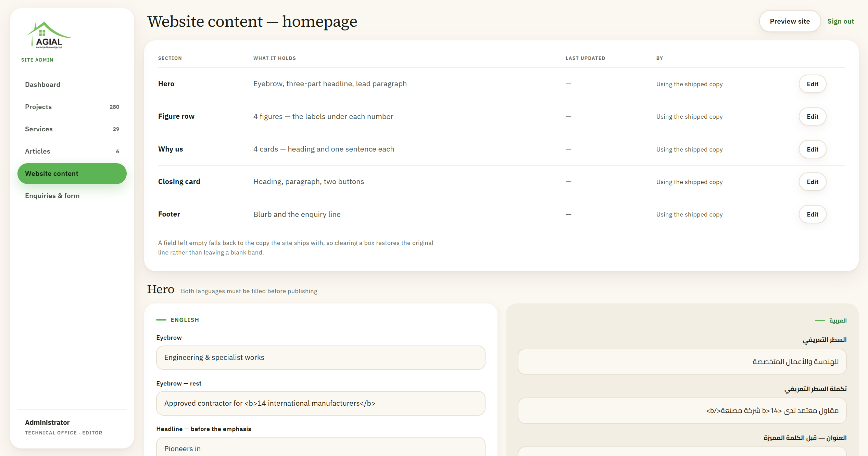
Task: Click the Projects count 280
Action: coord(114,107)
